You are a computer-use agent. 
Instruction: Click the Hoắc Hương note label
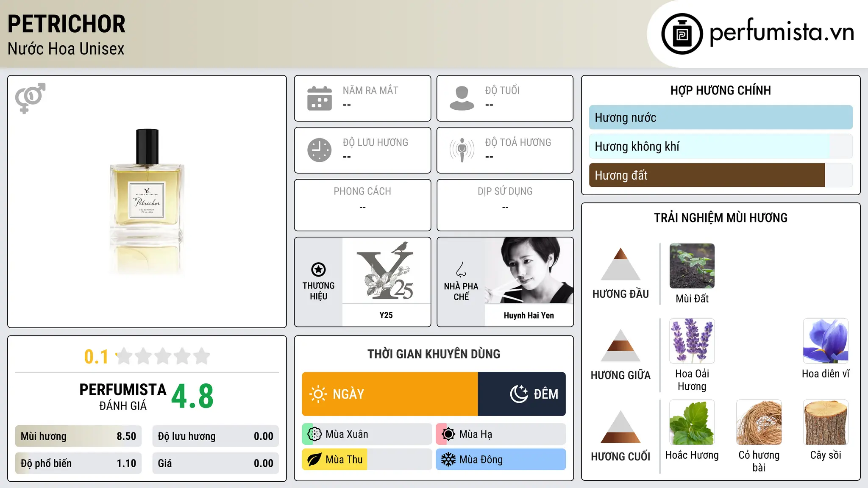692,455
